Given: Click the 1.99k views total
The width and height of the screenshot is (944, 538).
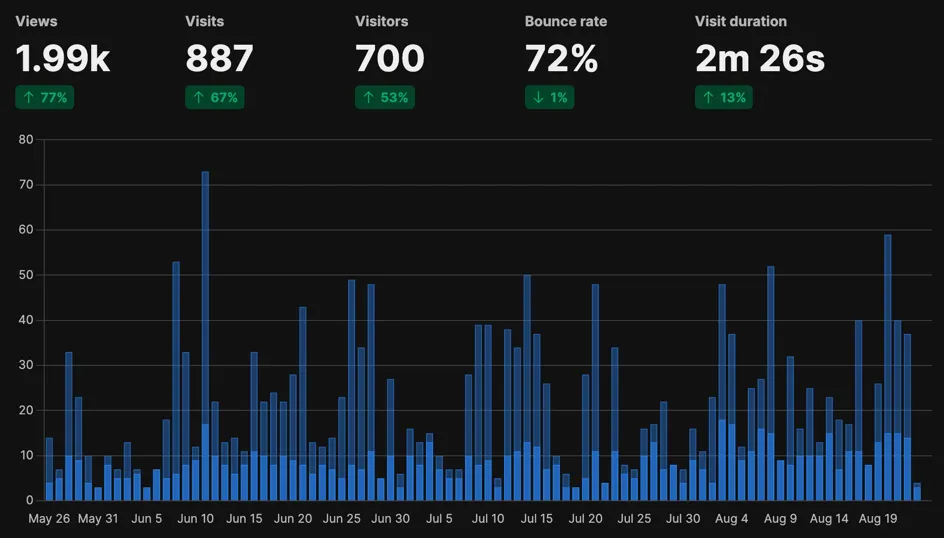Looking at the screenshot, I should click(x=62, y=60).
